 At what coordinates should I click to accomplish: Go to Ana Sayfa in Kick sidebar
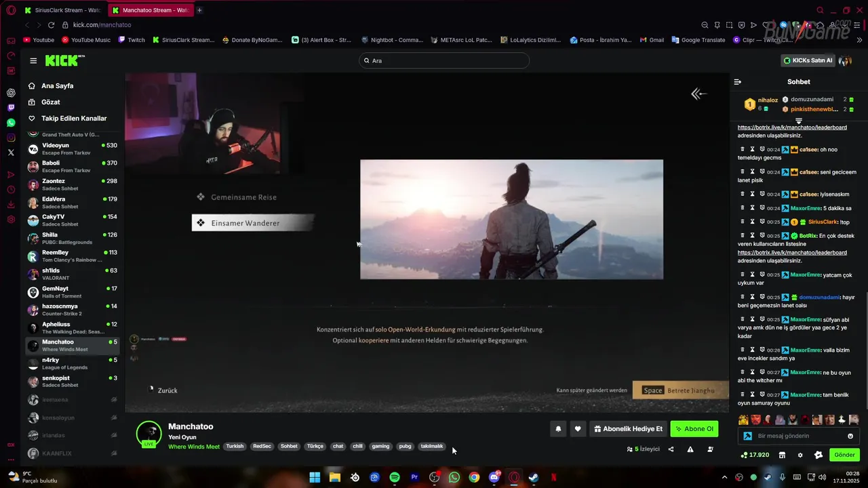point(52,86)
